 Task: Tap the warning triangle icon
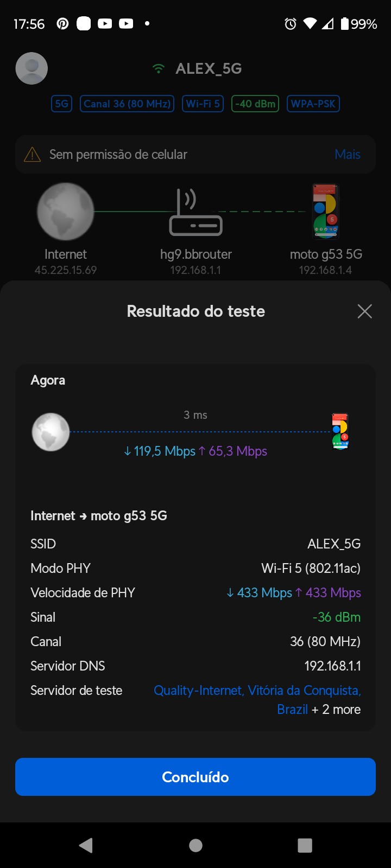33,155
